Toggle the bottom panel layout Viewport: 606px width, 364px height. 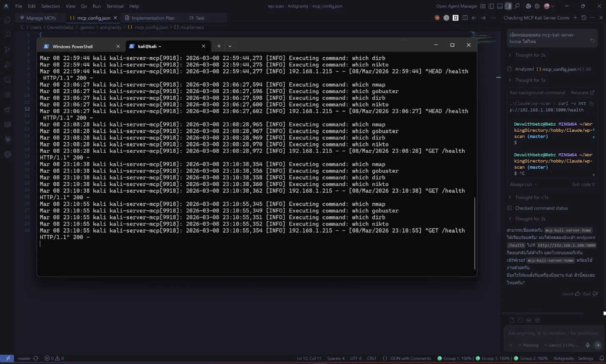[x=500, y=6]
